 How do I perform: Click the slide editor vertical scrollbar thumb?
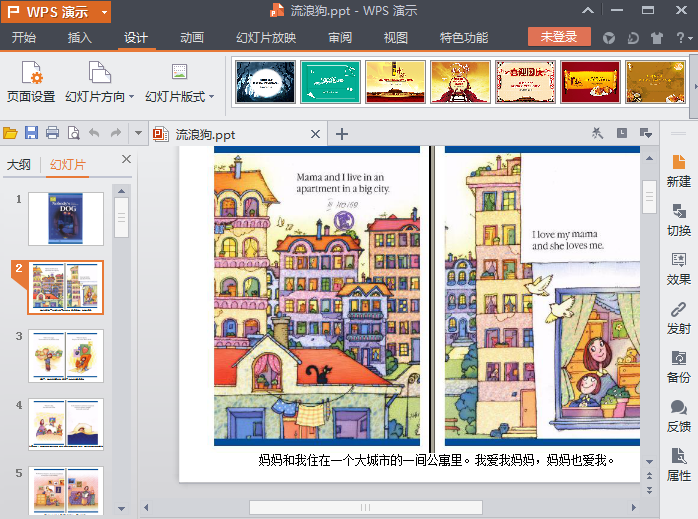point(649,197)
